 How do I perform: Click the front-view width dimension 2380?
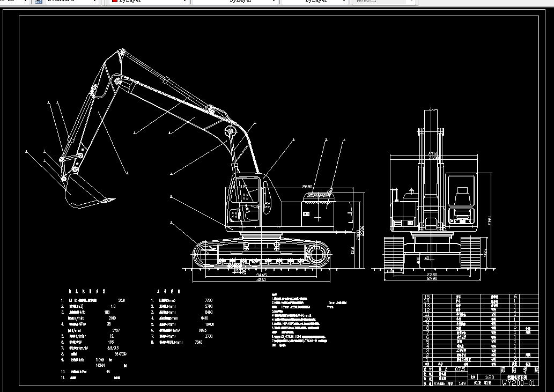click(432, 275)
